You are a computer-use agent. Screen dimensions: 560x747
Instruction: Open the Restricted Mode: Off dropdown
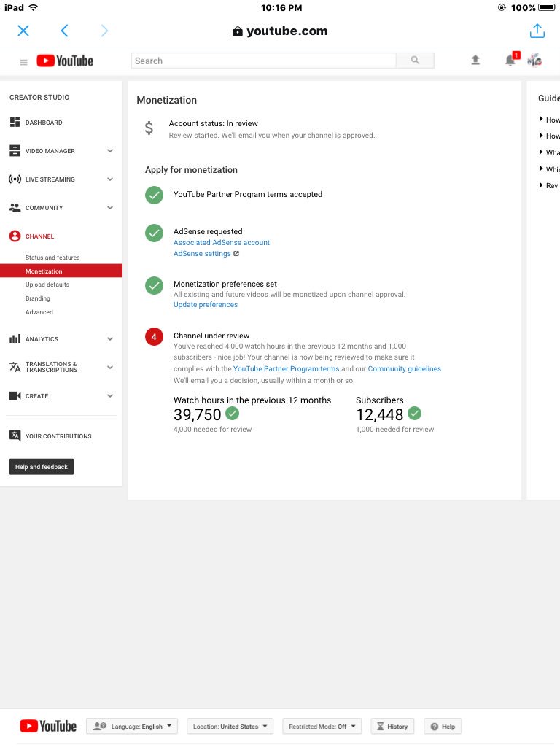tap(322, 727)
